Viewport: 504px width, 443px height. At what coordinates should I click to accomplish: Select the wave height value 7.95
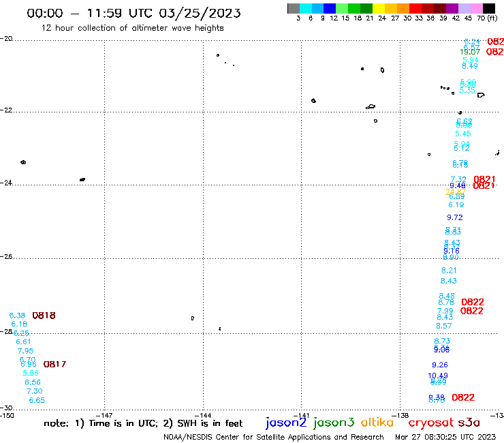click(25, 351)
